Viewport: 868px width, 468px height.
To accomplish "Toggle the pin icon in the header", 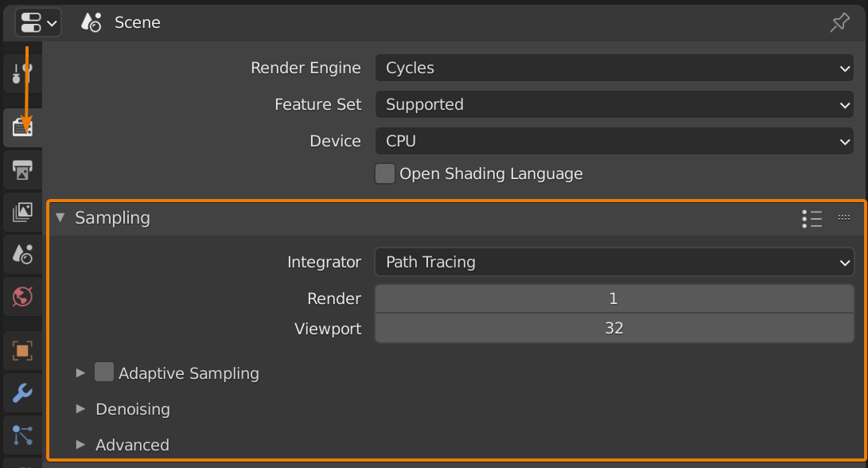I will (839, 22).
